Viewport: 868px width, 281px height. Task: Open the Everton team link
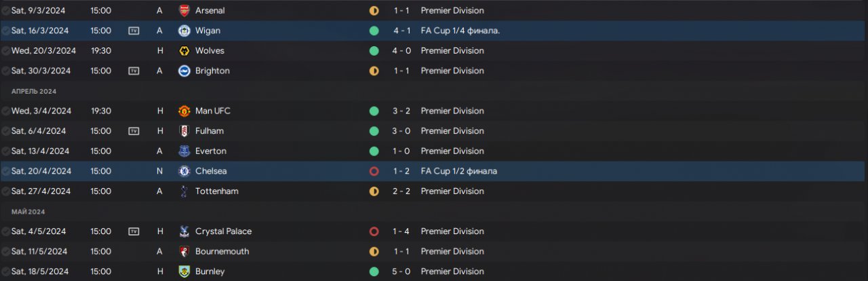click(210, 151)
